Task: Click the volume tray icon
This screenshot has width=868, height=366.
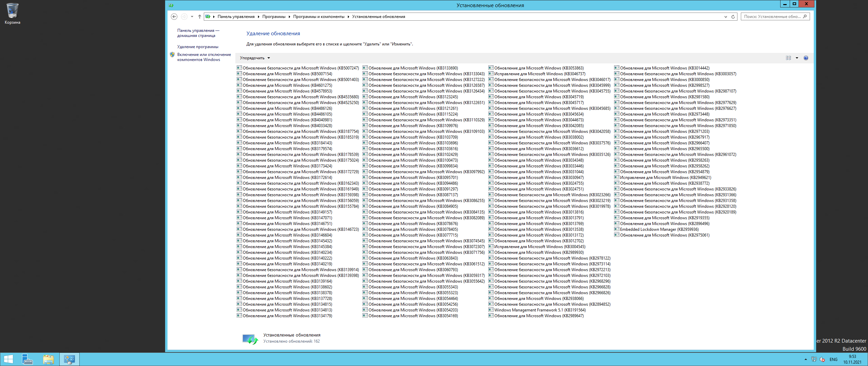Action: point(822,359)
